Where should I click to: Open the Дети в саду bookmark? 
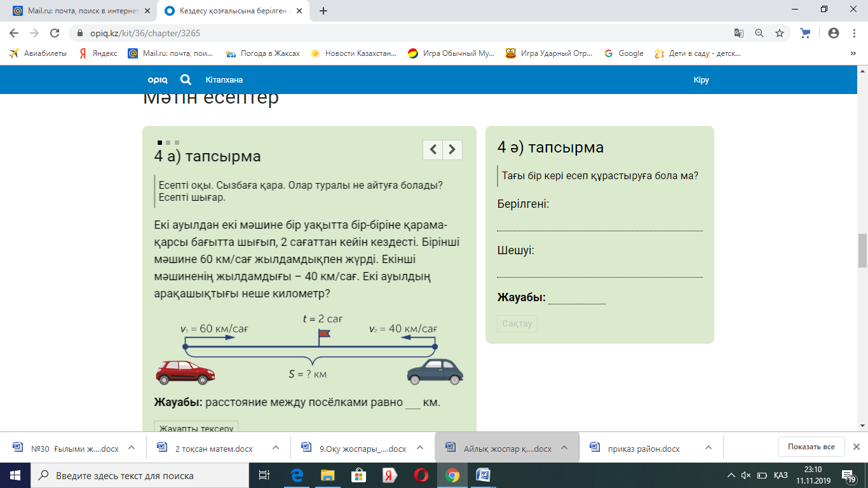[x=698, y=53]
